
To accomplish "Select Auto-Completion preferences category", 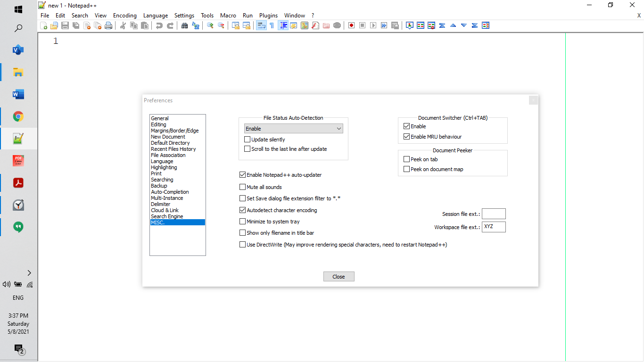I will [177, 192].
